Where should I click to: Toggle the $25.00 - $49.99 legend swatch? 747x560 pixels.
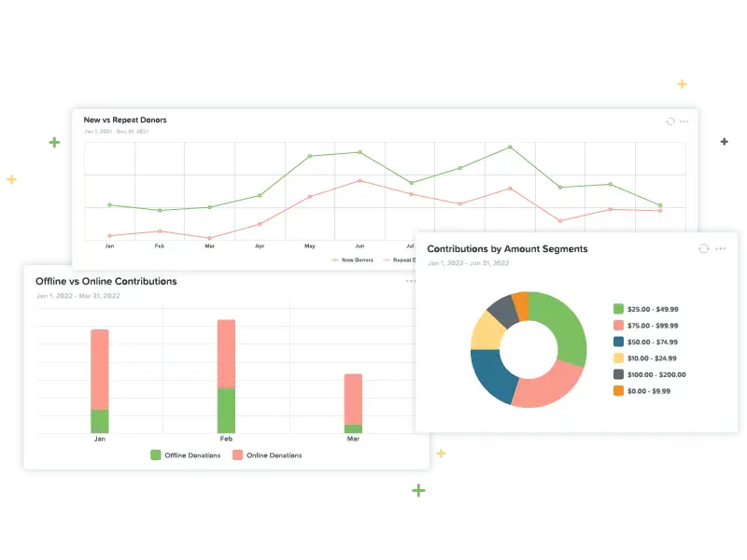point(618,309)
